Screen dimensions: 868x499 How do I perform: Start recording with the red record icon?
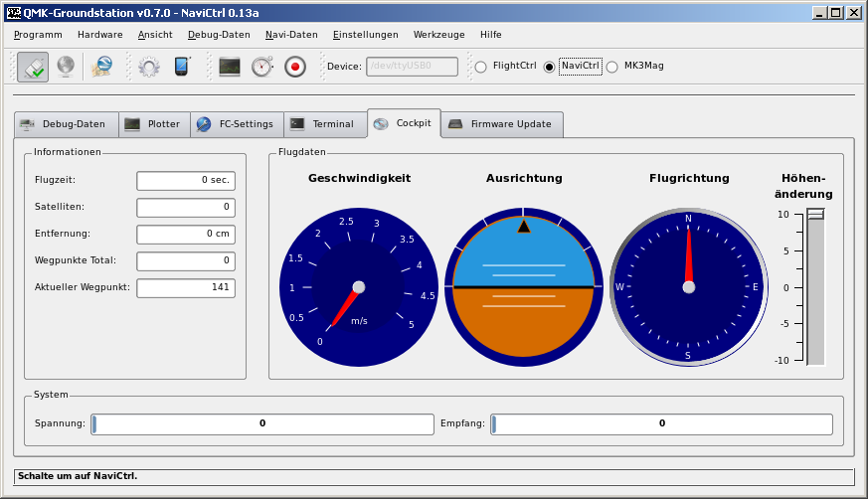pyautogui.click(x=294, y=67)
